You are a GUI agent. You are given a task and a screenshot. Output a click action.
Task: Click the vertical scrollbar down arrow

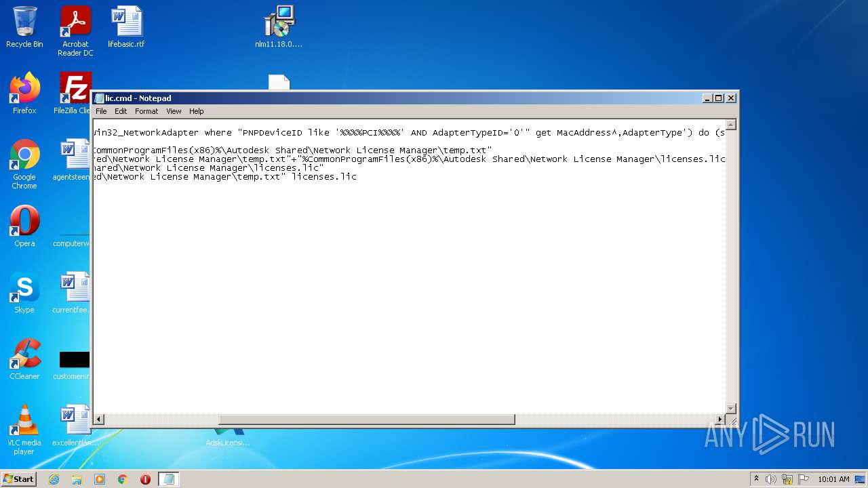coord(731,408)
